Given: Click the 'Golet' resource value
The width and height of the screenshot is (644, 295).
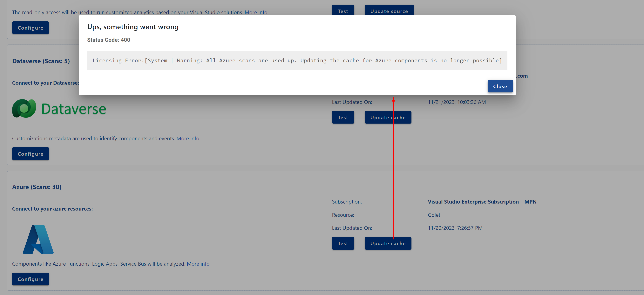Looking at the screenshot, I should tap(434, 215).
